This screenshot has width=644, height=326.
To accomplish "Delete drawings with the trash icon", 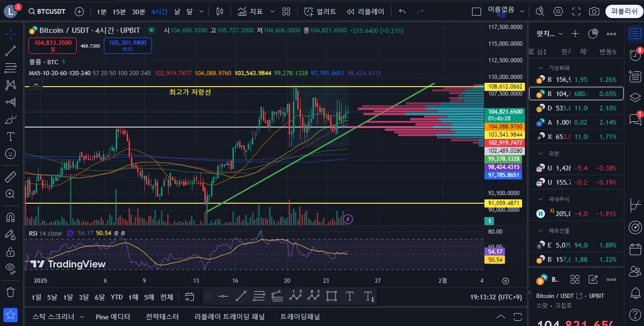I will coord(10,292).
